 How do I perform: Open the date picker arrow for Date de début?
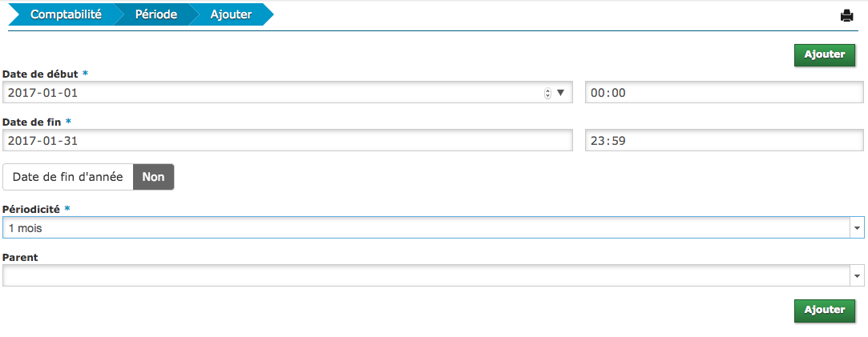[560, 93]
